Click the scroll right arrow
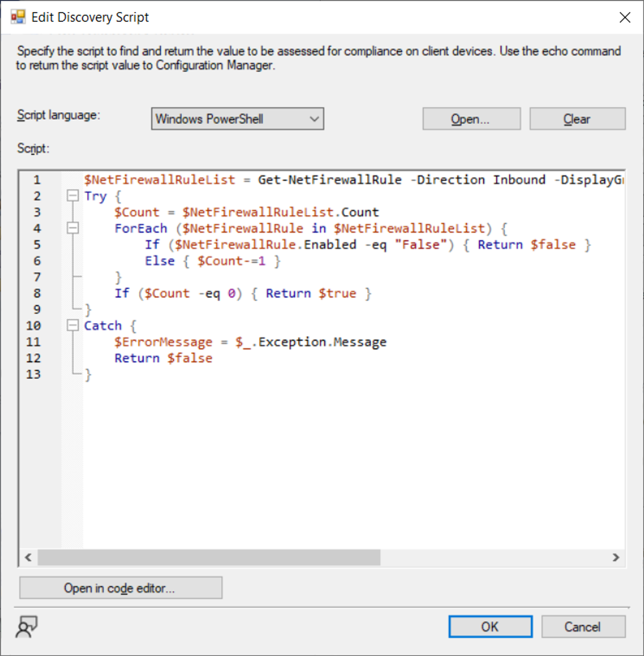The width and height of the screenshot is (644, 656). (616, 557)
